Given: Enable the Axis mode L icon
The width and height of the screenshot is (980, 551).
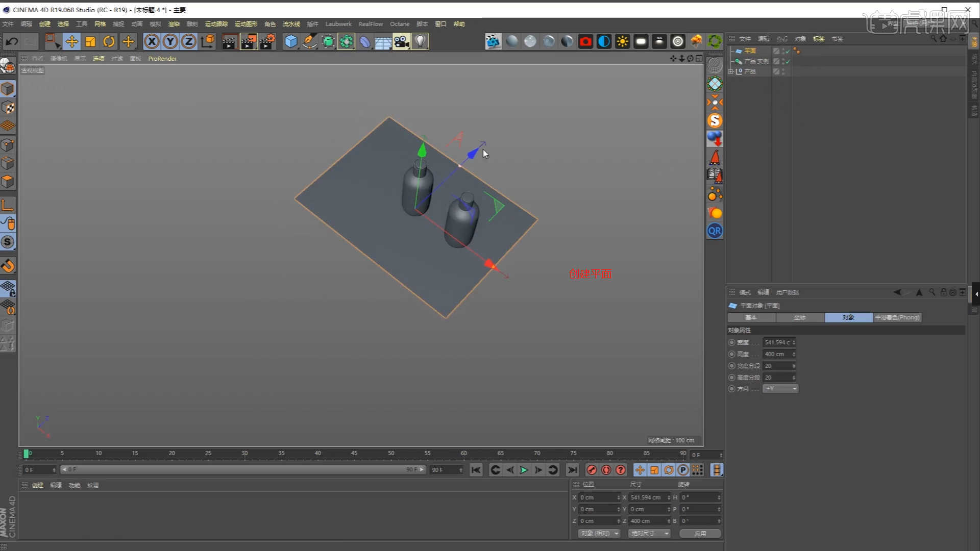Looking at the screenshot, I should pos(8,205).
